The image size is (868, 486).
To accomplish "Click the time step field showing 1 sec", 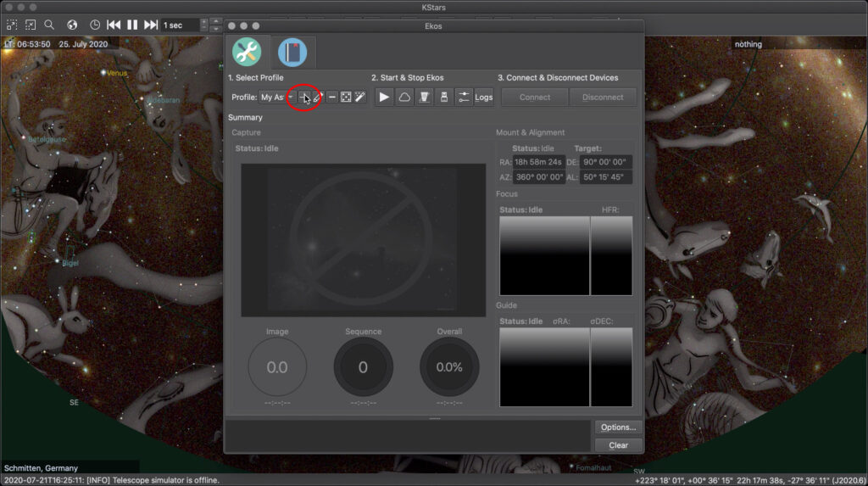I will [x=181, y=25].
